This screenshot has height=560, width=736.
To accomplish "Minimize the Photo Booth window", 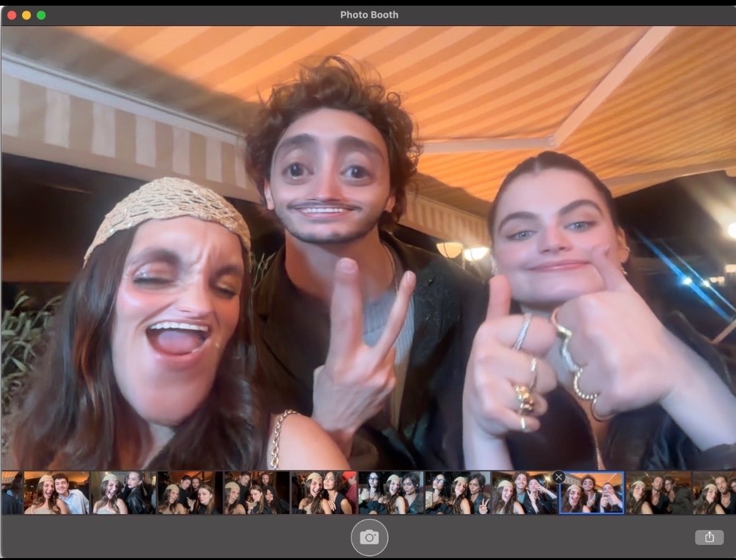I will tap(27, 15).
